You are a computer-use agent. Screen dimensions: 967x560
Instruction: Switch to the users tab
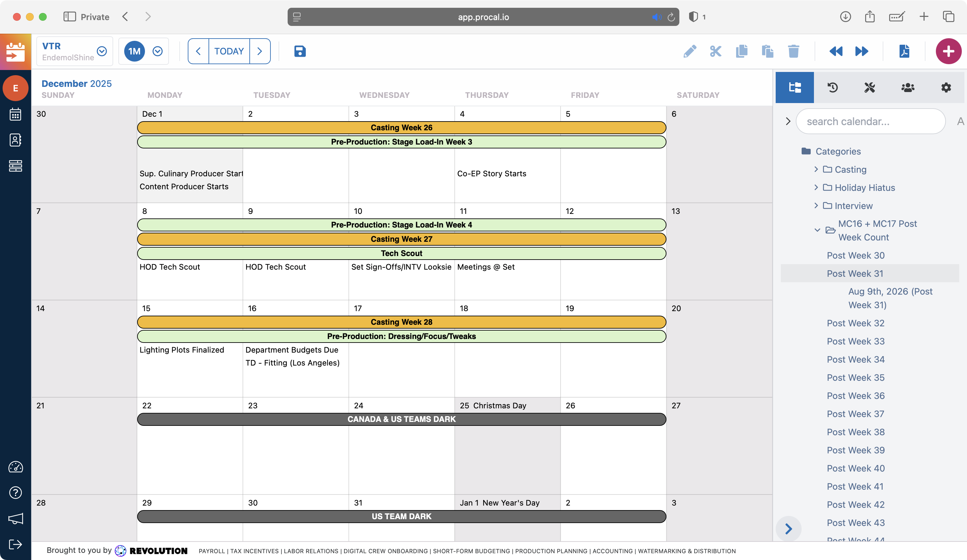click(x=908, y=87)
